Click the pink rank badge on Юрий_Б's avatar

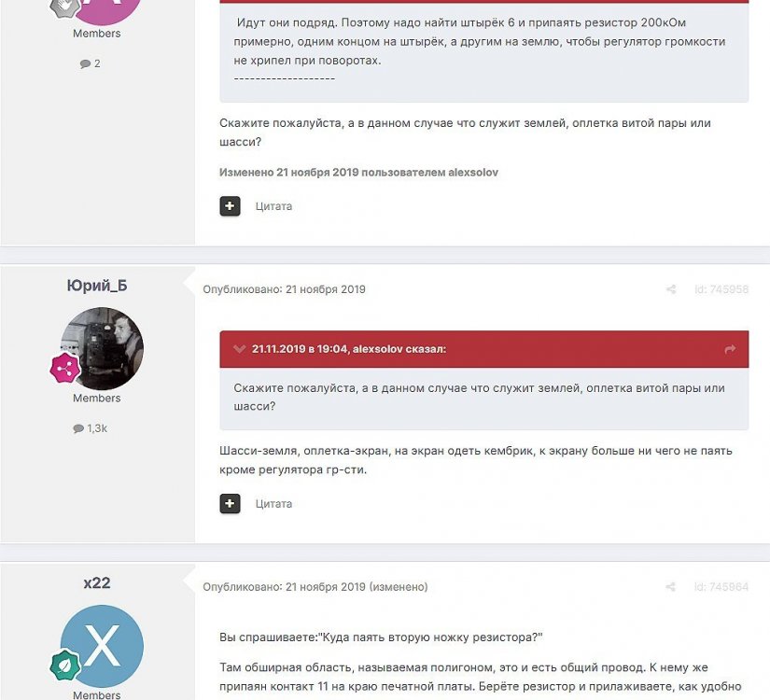[x=64, y=368]
